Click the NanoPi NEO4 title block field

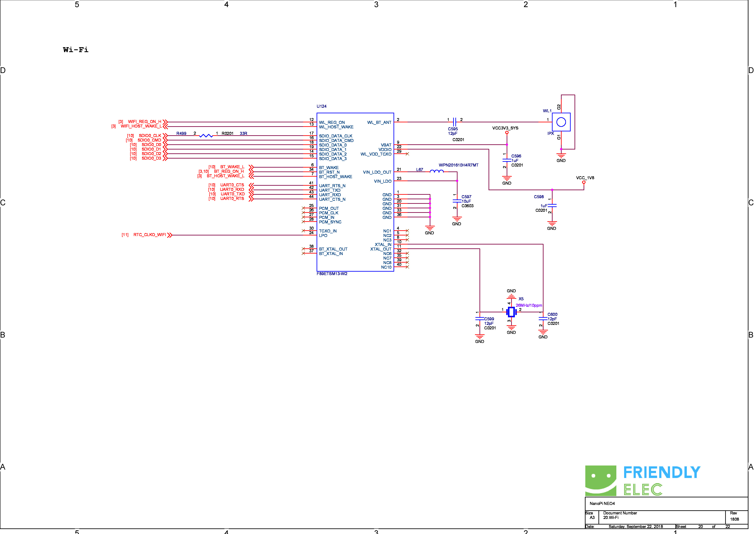point(602,503)
